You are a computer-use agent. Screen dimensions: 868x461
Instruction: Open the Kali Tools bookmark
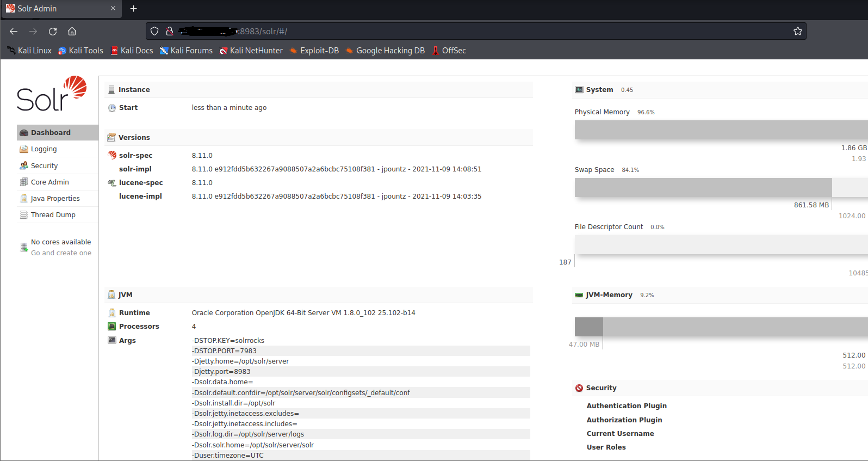point(80,51)
